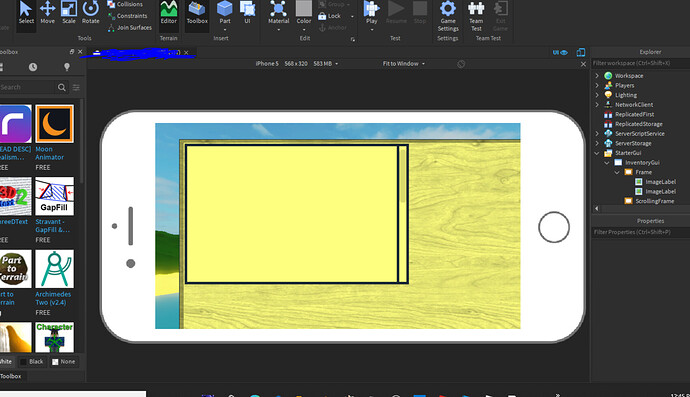Screen dimensions: 690x397
Task: Open the Terrain Editor
Action: tap(169, 12)
